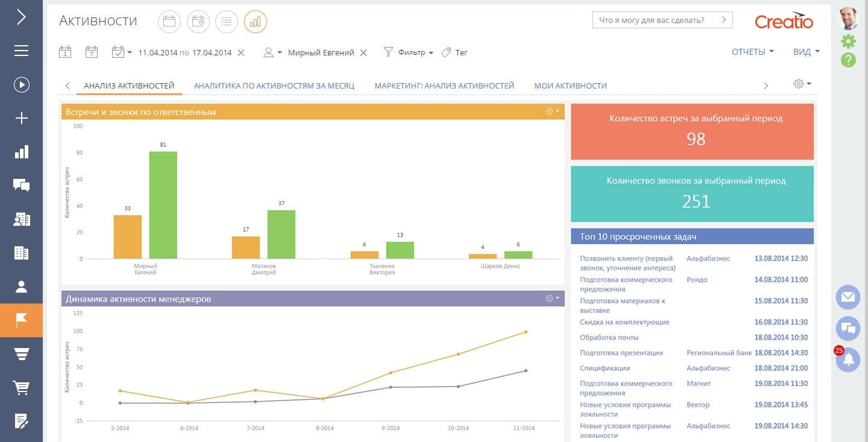Open the shopping cart section in sidebar

pos(21,388)
